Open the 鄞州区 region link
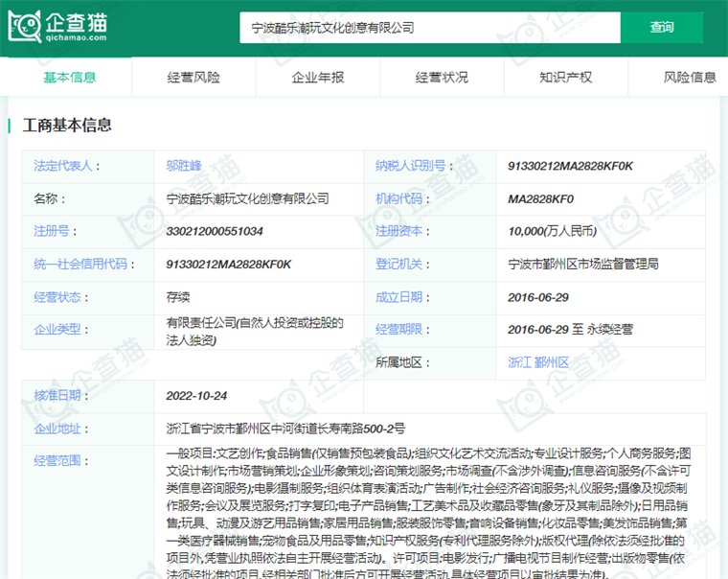This screenshot has height=579, width=728. click(x=552, y=362)
